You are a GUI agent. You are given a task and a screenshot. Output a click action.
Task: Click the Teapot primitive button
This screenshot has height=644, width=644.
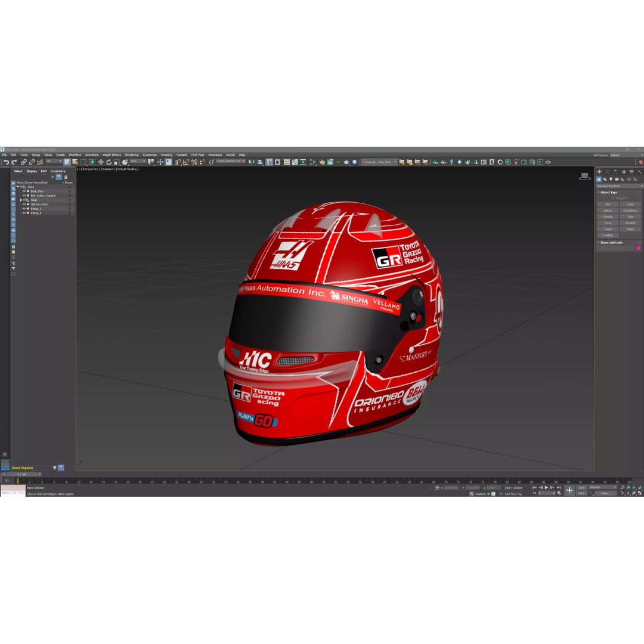608,229
